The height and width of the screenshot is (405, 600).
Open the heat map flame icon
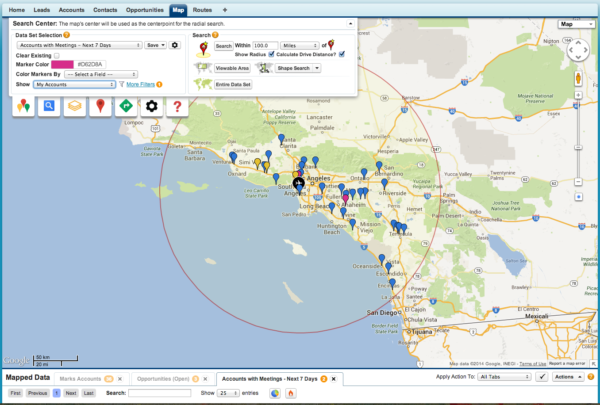tap(290, 393)
